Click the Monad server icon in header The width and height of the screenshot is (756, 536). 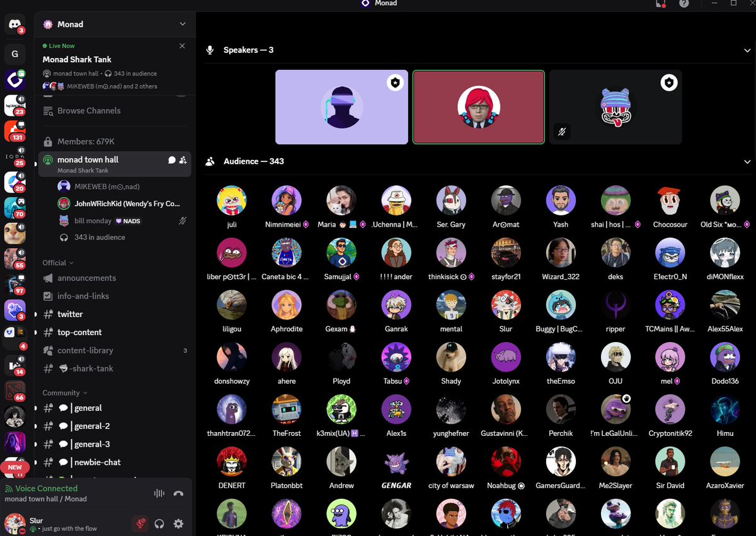point(48,25)
